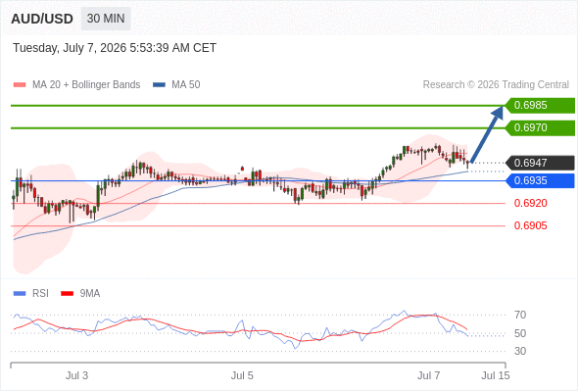Screen dimensions: 578x392
Task: Select Jul 7 on the time axis
Action: [x=428, y=375]
